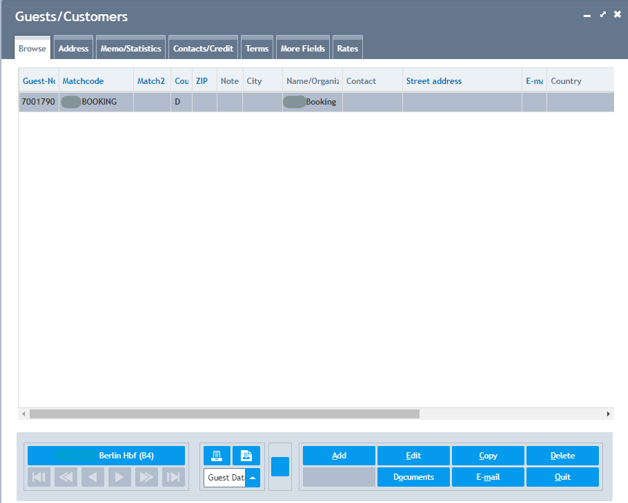Skip back several records

66,478
